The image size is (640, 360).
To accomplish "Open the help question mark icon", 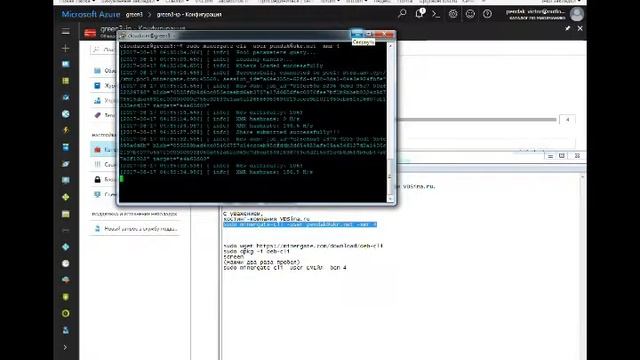I will (x=487, y=14).
